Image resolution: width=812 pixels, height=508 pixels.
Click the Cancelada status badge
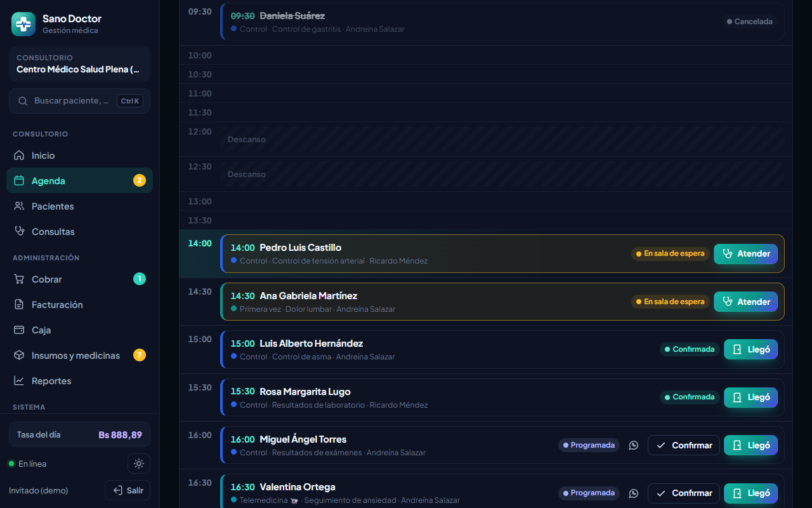click(749, 22)
